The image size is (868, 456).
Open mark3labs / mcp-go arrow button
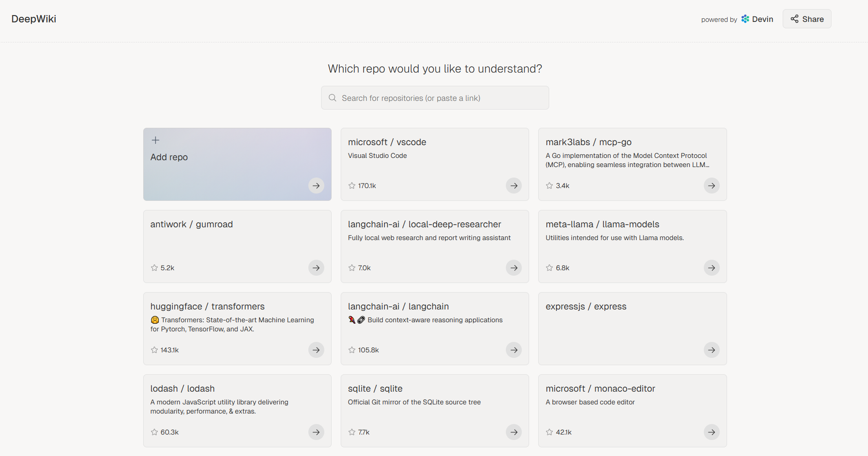pyautogui.click(x=712, y=186)
